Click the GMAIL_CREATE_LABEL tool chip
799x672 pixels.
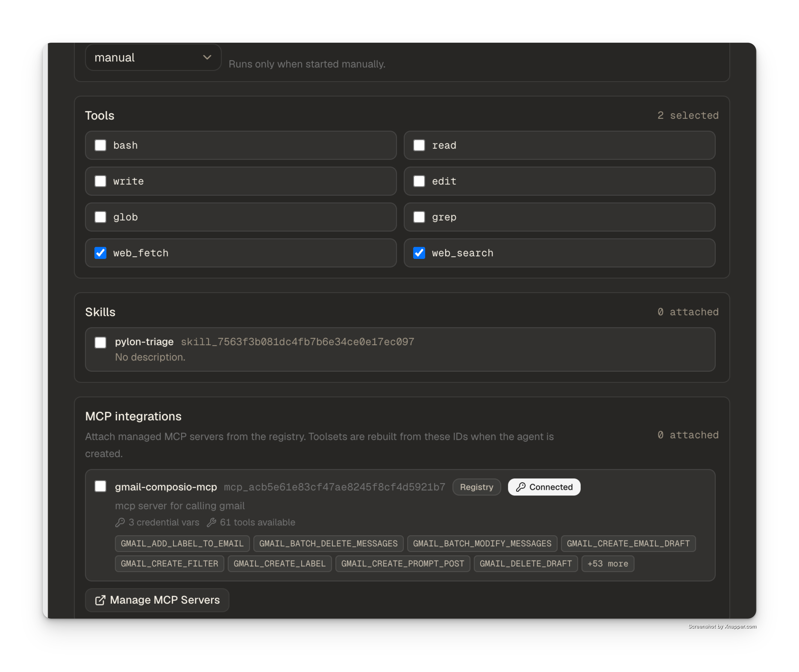[x=279, y=563]
